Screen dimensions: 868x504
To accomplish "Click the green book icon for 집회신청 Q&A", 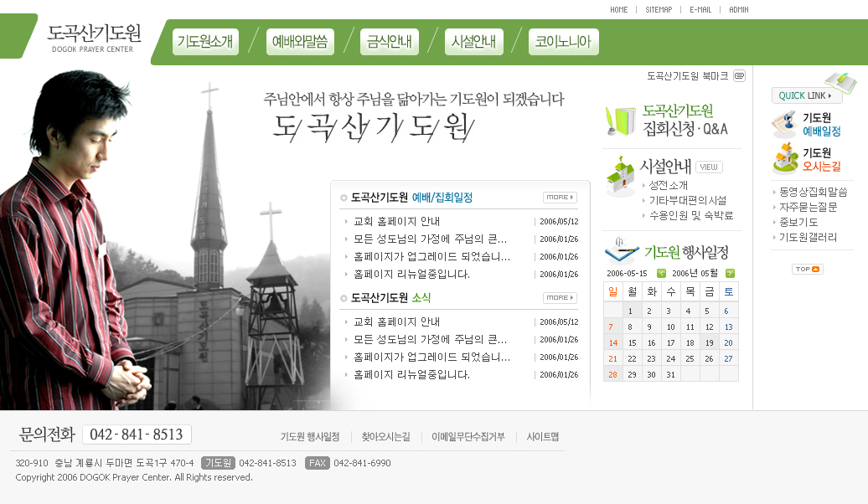I will (x=621, y=121).
